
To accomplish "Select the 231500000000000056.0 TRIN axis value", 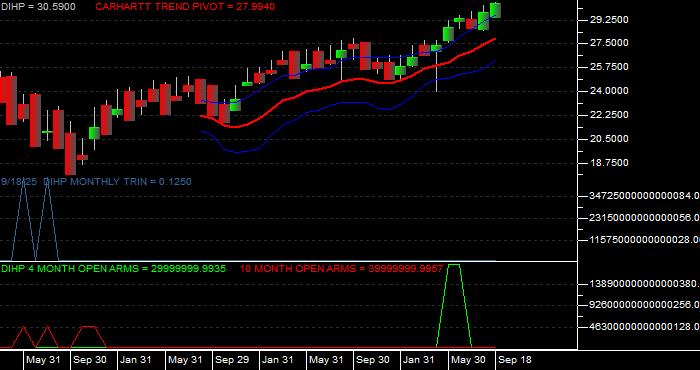I will click(x=645, y=217).
